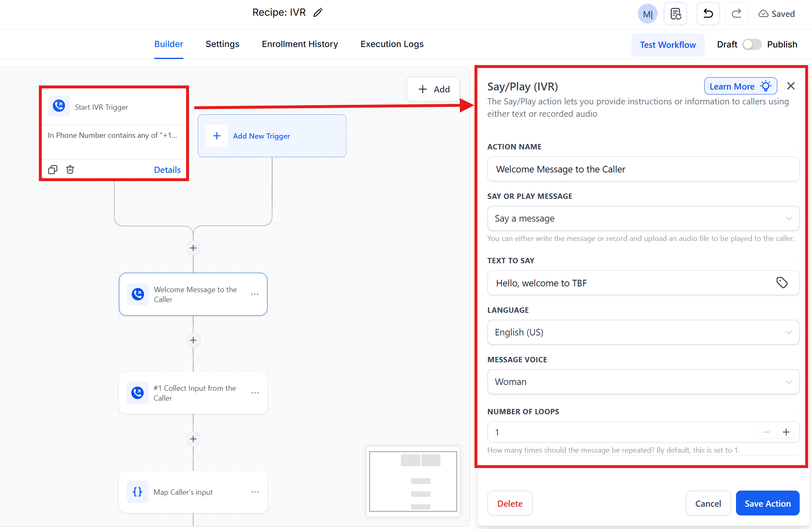Click the pencil icon to rename recipe

click(x=317, y=13)
